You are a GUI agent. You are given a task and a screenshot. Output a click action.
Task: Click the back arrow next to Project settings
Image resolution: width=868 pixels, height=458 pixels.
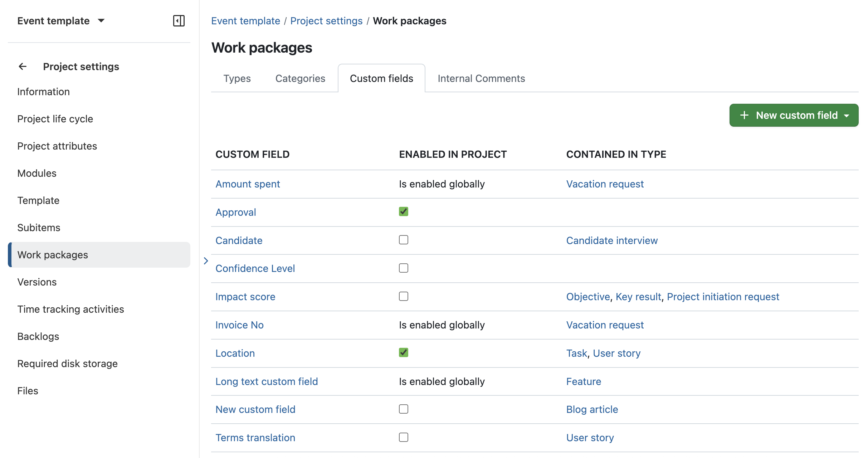tap(23, 66)
